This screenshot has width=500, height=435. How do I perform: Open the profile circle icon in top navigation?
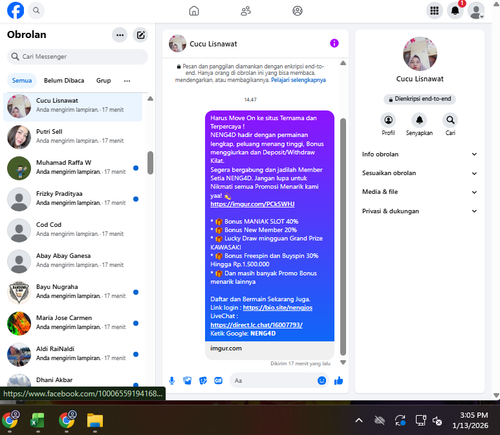pos(297,11)
